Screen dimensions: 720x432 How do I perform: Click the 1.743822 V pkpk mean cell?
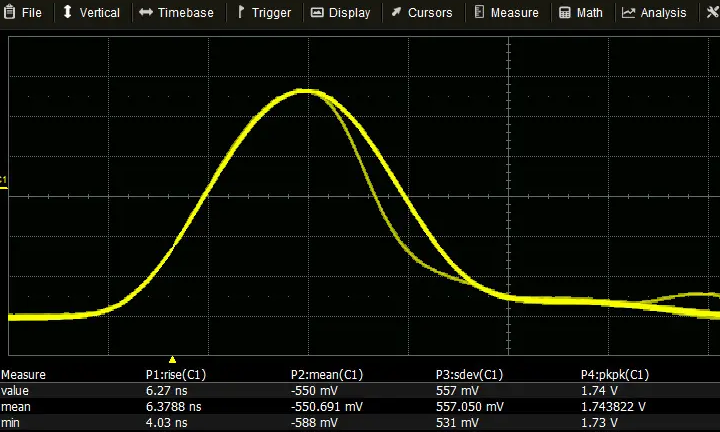pyautogui.click(x=614, y=408)
